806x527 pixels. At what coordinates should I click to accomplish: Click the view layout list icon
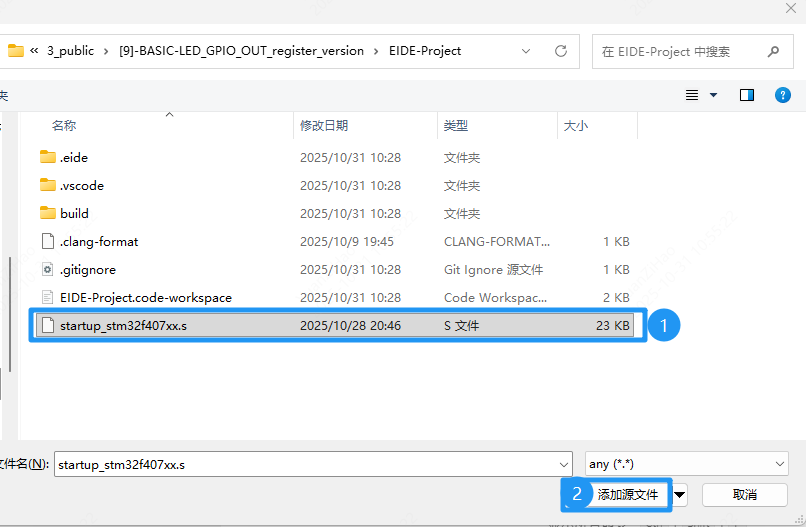692,95
